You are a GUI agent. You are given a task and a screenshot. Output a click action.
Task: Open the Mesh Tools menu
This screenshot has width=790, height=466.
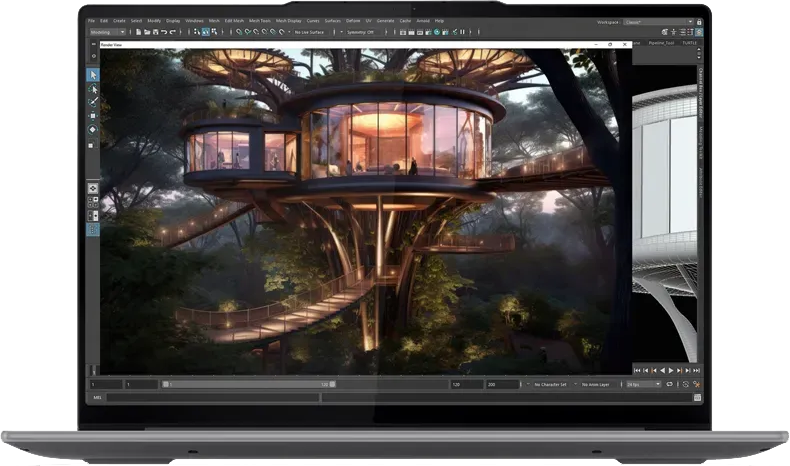[x=260, y=20]
